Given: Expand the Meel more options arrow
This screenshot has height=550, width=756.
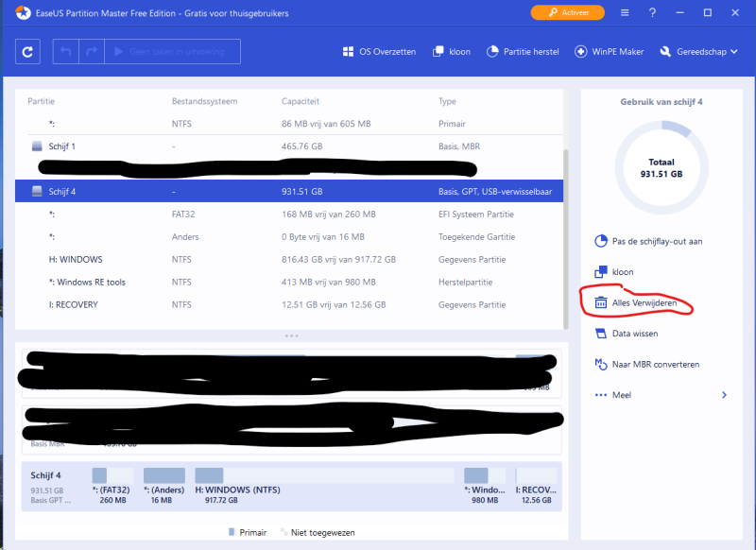Looking at the screenshot, I should click(x=724, y=395).
